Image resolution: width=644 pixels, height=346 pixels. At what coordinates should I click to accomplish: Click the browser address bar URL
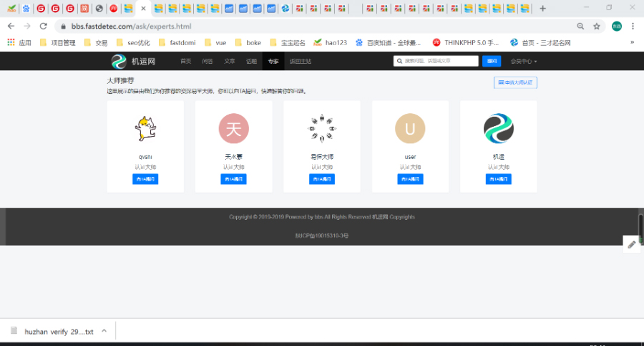point(131,27)
